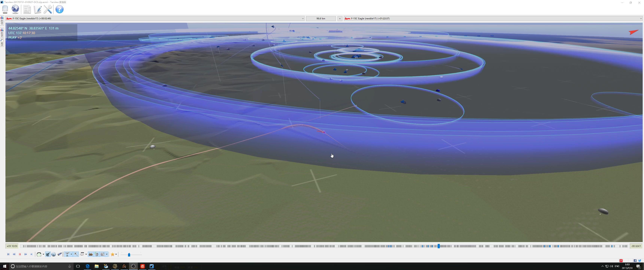This screenshot has height=270, width=644.
Task: Open the Tacview taskbar icon
Action: click(x=152, y=266)
